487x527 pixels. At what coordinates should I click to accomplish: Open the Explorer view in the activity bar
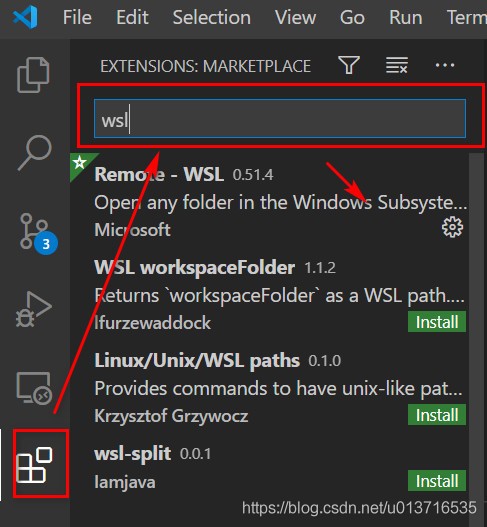tap(33, 75)
